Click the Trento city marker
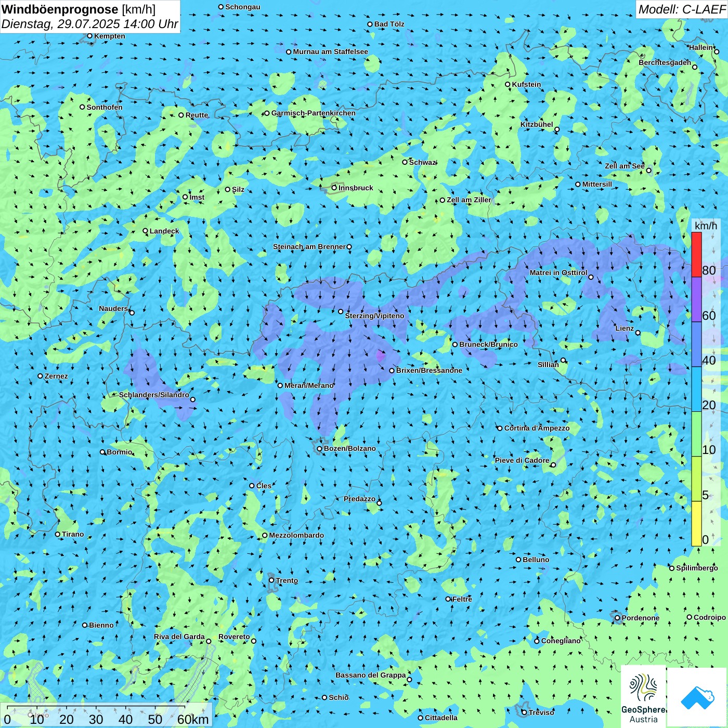 271,580
